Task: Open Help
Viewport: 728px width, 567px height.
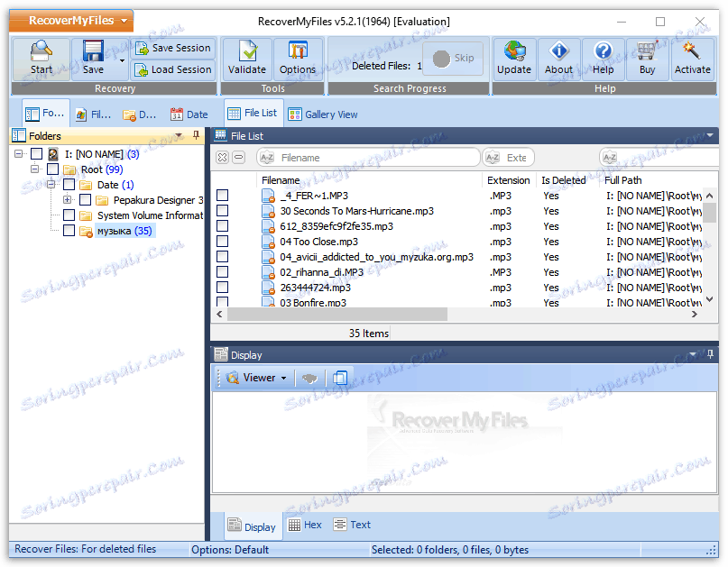Action: click(x=603, y=59)
